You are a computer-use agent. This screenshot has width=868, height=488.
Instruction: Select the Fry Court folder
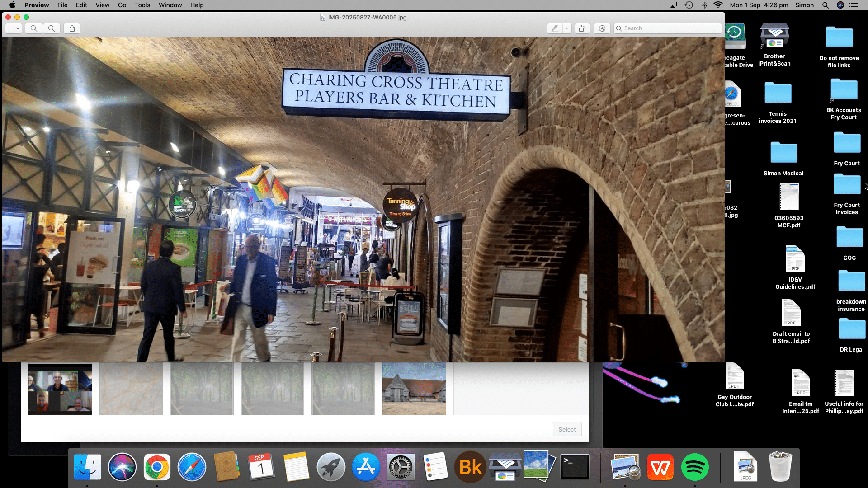[x=847, y=149]
